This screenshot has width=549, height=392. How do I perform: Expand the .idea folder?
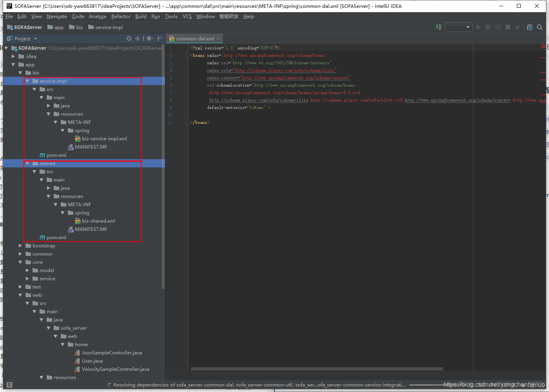[13, 56]
